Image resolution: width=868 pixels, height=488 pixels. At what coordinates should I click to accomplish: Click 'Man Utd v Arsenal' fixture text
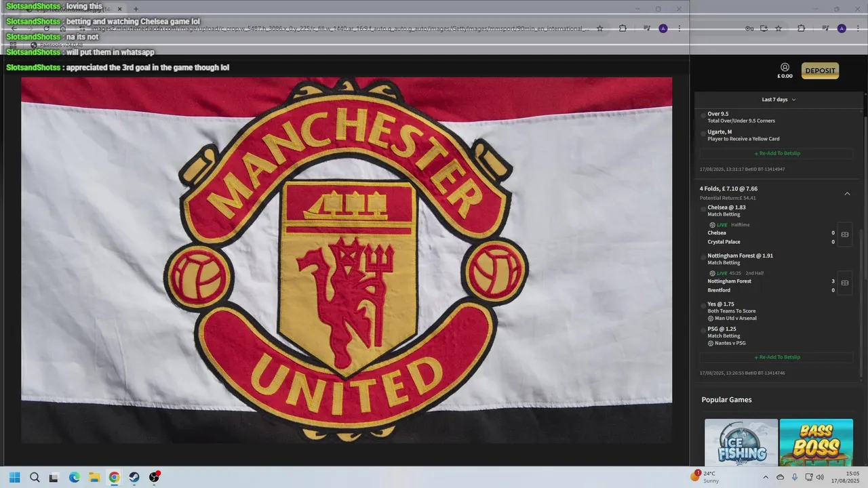[x=736, y=318]
